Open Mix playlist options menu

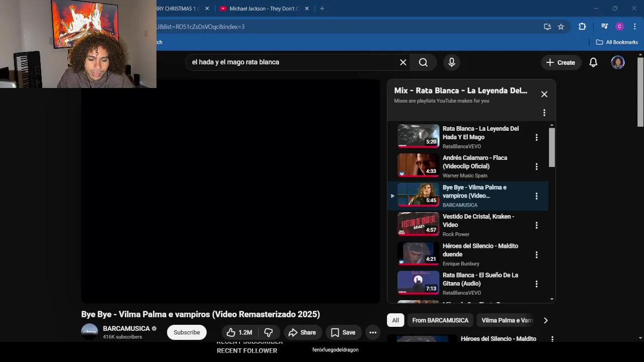(x=544, y=113)
